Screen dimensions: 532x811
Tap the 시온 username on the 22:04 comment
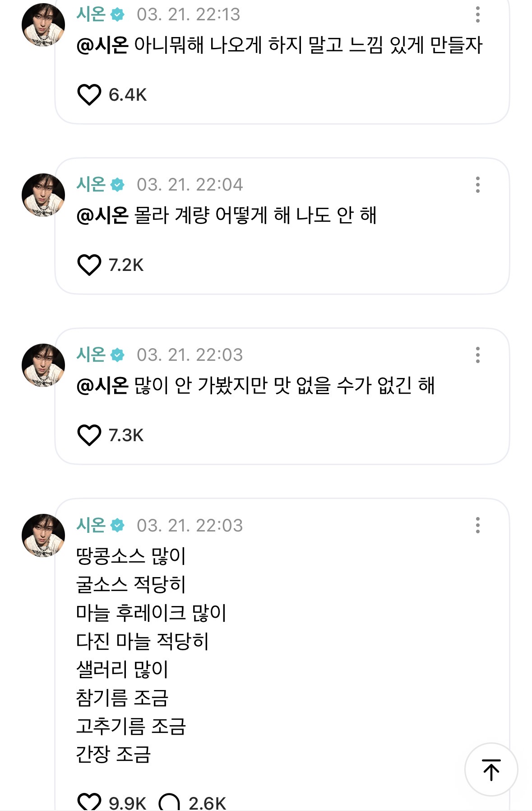point(91,185)
